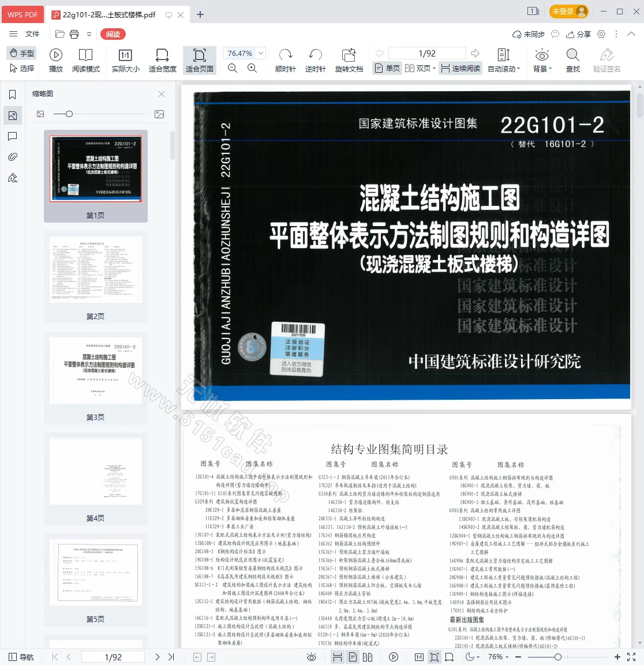Toggle 连续阅读 continuous reading mode
The height and width of the screenshot is (665, 644).
tap(460, 67)
